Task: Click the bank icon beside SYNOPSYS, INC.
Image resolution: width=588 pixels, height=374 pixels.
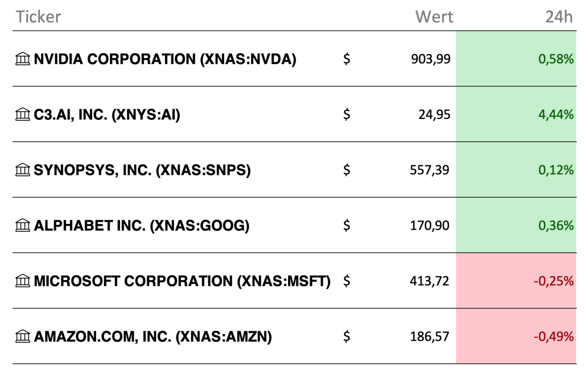Action: pos(22,170)
